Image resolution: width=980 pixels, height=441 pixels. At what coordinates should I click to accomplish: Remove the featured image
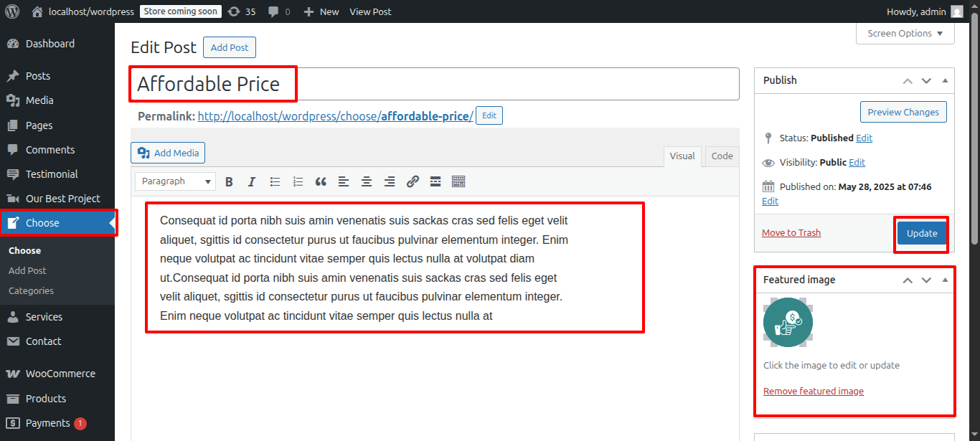[813, 391]
